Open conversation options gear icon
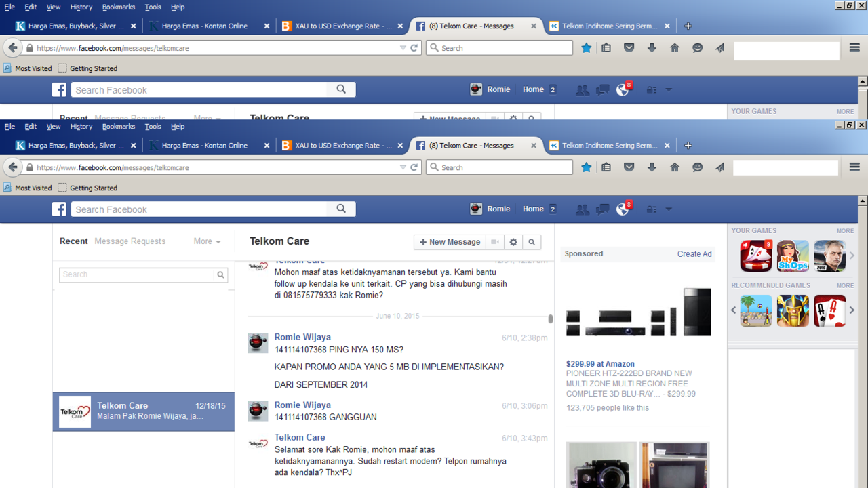 click(x=513, y=242)
